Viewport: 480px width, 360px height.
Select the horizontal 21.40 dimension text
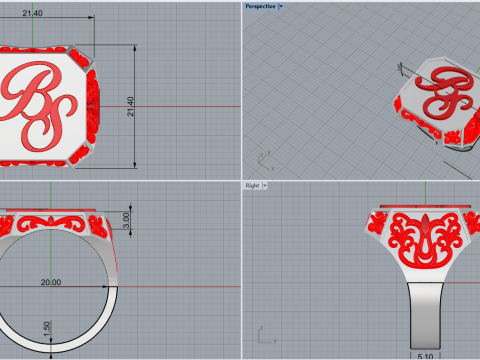click(x=32, y=13)
